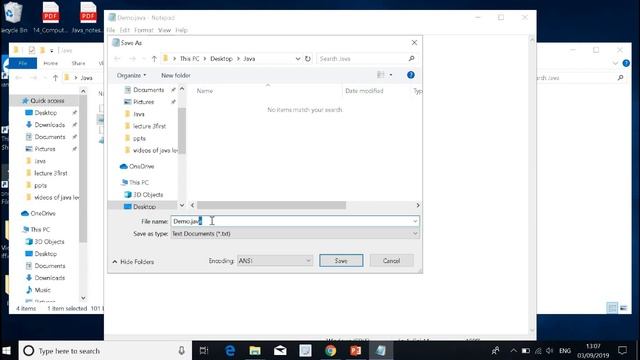The height and width of the screenshot is (360, 640).
Task: Select Quick access in File Explorer sidebar
Action: click(x=47, y=100)
